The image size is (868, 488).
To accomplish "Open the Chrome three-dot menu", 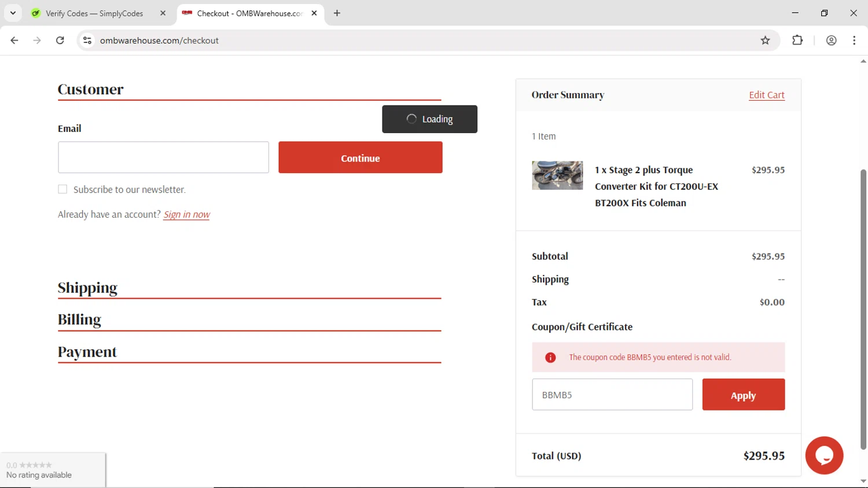I will pyautogui.click(x=854, y=41).
